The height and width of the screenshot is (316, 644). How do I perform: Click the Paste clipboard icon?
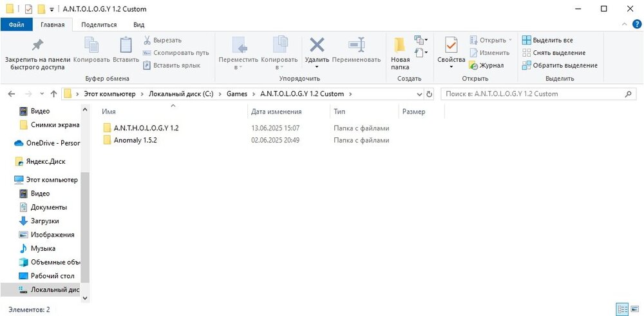tap(126, 45)
